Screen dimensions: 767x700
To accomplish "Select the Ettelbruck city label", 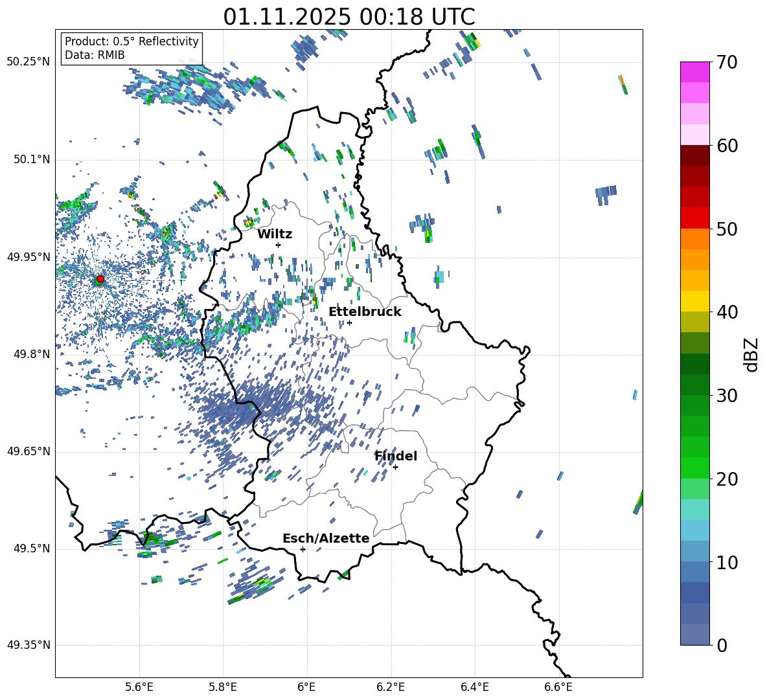I will tap(365, 311).
